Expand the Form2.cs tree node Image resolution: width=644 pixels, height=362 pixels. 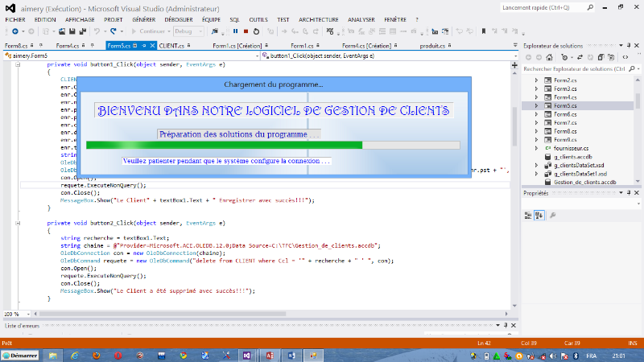537,81
